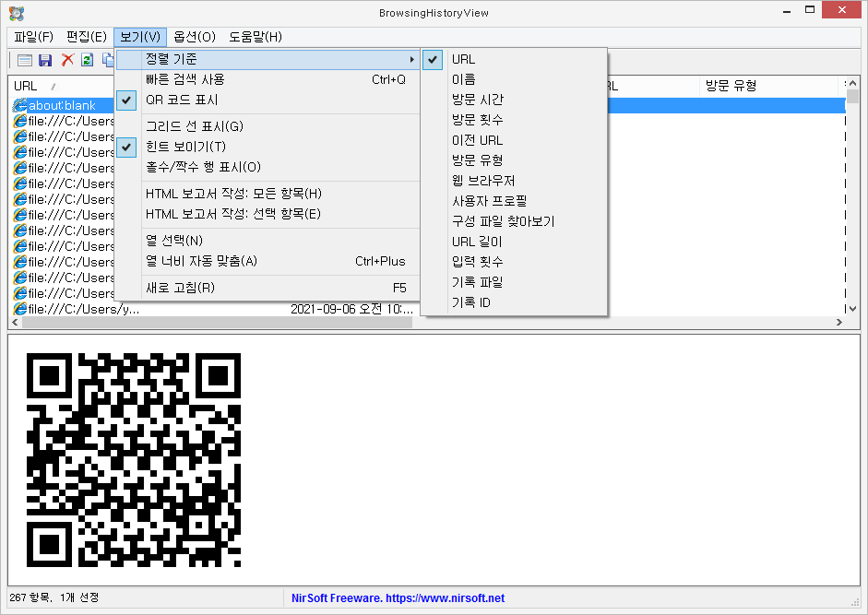Open the 옵션(O) menu
The width and height of the screenshot is (868, 615).
(195, 37)
